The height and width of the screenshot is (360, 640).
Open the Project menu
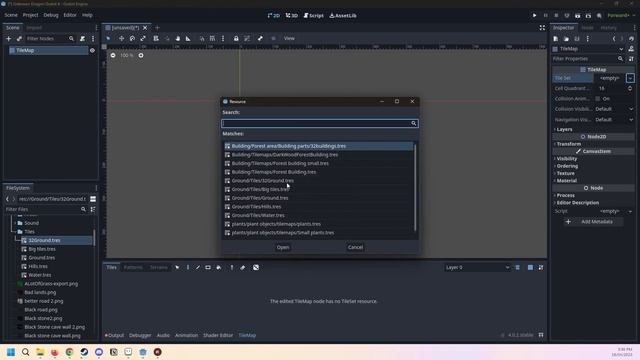[x=30, y=15]
